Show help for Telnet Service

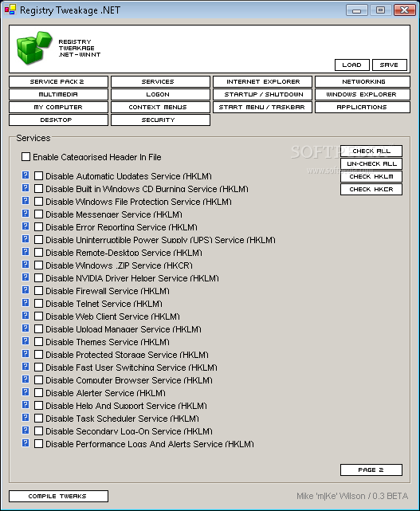point(26,303)
